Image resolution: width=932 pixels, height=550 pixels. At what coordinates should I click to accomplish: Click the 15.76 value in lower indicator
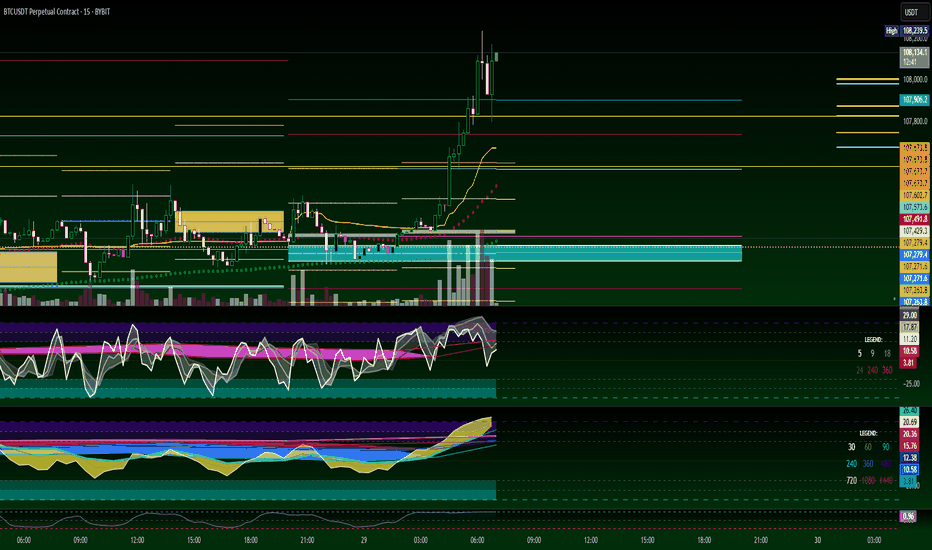click(910, 446)
